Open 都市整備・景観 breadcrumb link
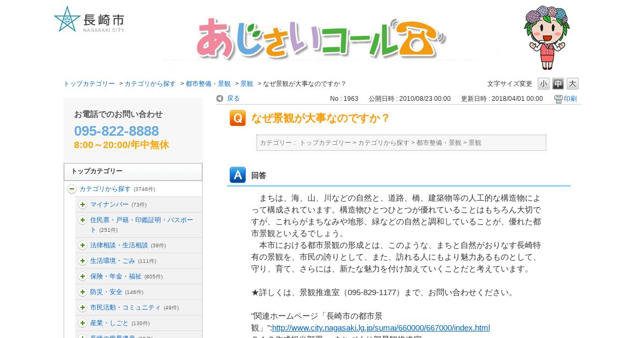 click(208, 84)
